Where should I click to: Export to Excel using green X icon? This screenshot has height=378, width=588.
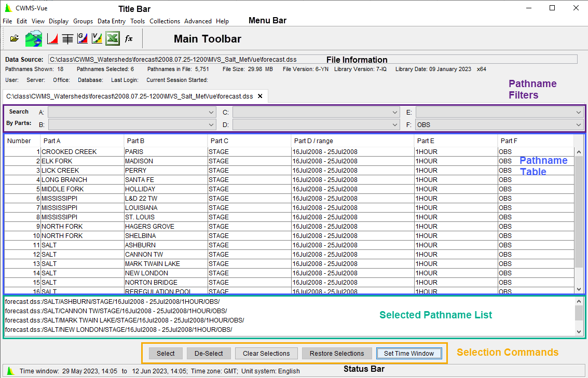pyautogui.click(x=113, y=38)
